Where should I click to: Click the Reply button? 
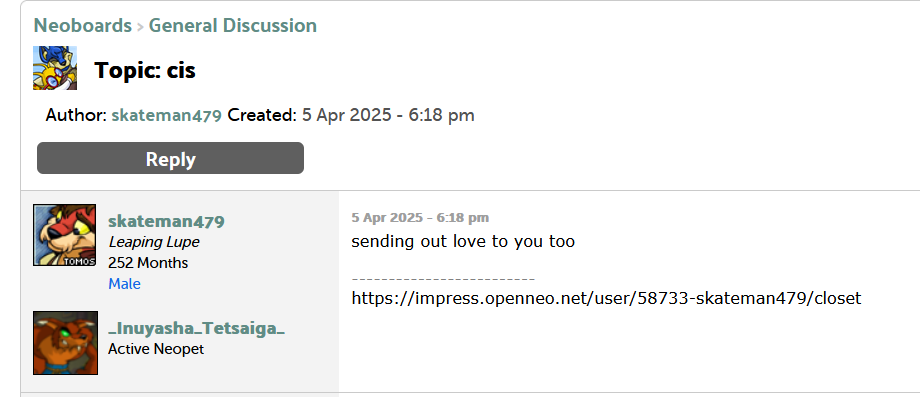tap(170, 158)
